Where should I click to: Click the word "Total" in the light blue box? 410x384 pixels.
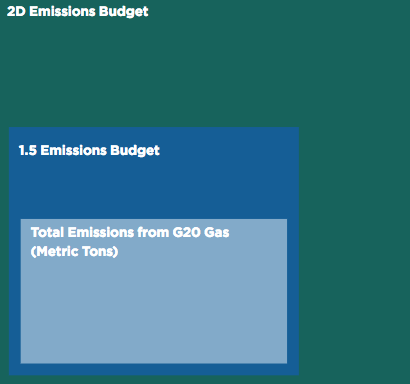point(48,232)
